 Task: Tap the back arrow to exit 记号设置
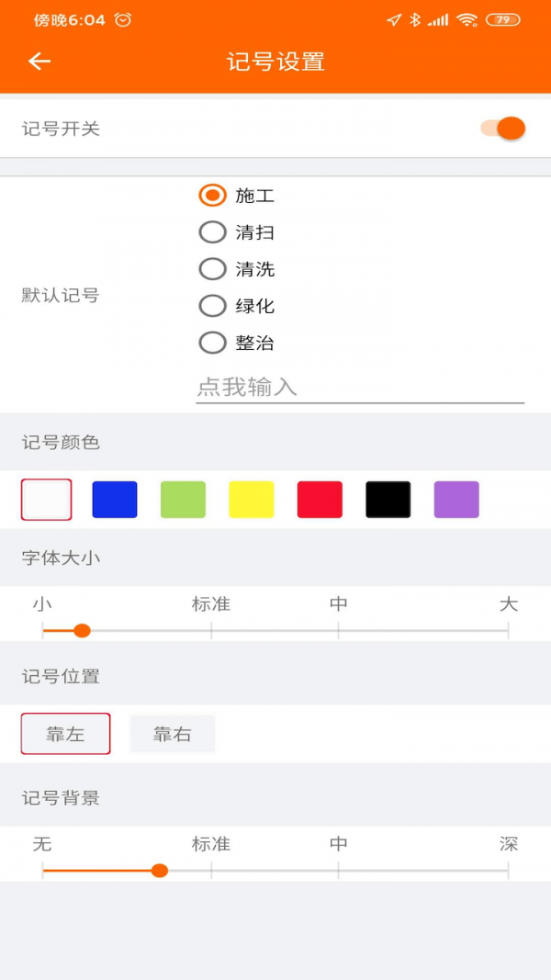click(39, 62)
